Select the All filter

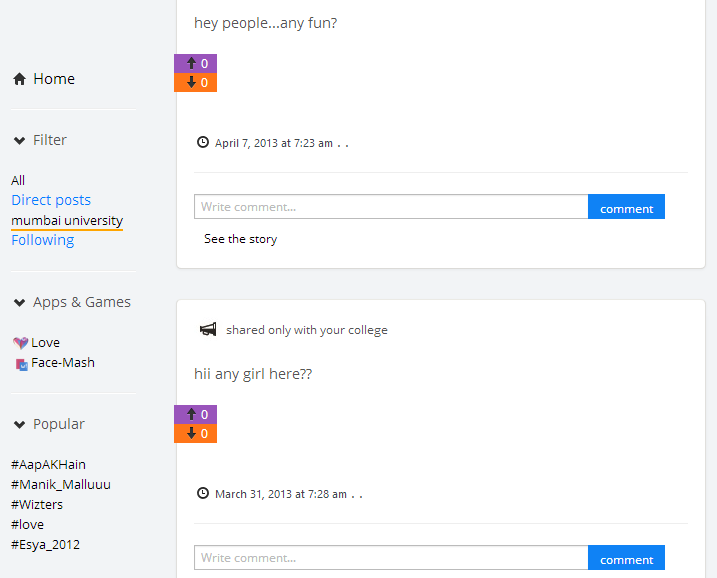coord(18,180)
